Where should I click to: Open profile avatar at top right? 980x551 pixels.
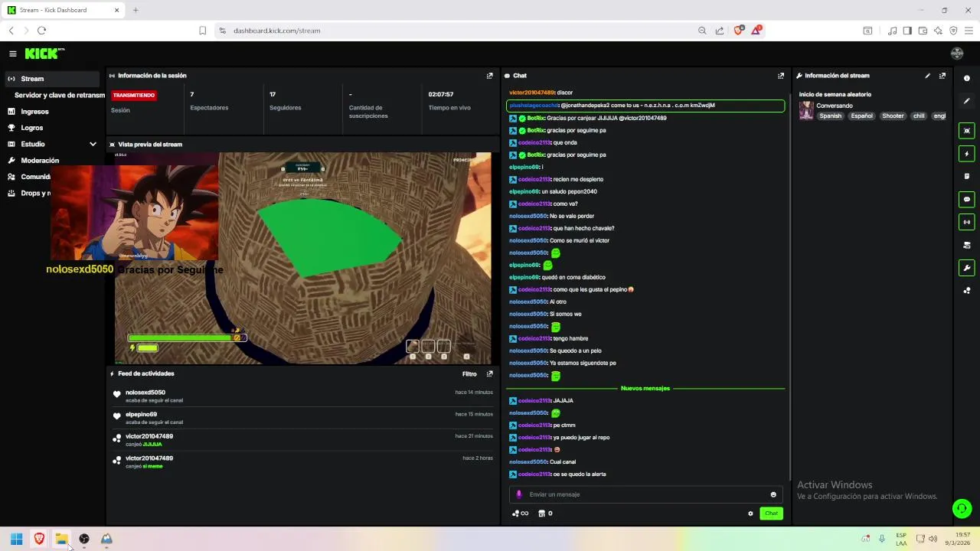(x=956, y=54)
